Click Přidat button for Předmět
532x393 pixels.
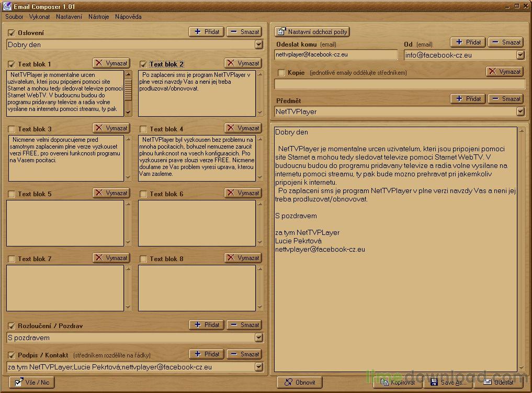pyautogui.click(x=468, y=99)
